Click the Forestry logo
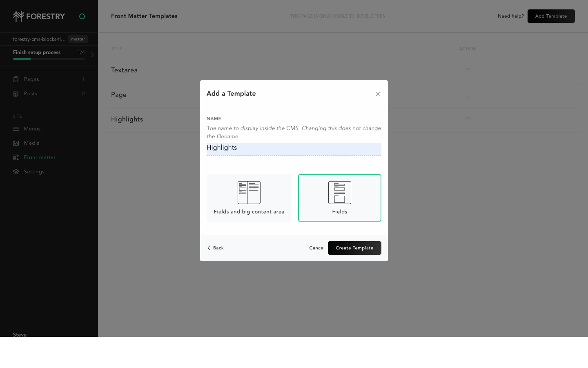 pos(39,16)
